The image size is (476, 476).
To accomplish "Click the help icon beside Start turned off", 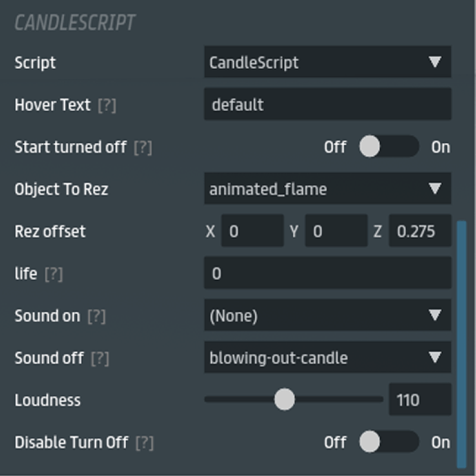I will point(143,148).
